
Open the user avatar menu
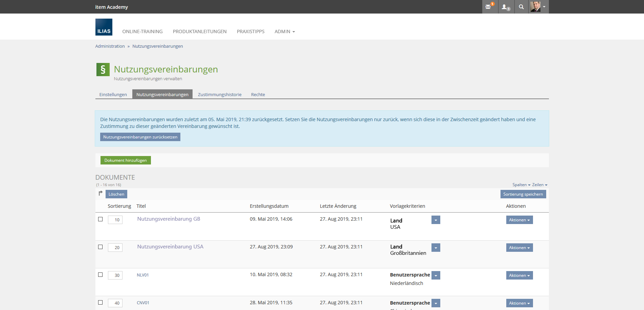(538, 7)
